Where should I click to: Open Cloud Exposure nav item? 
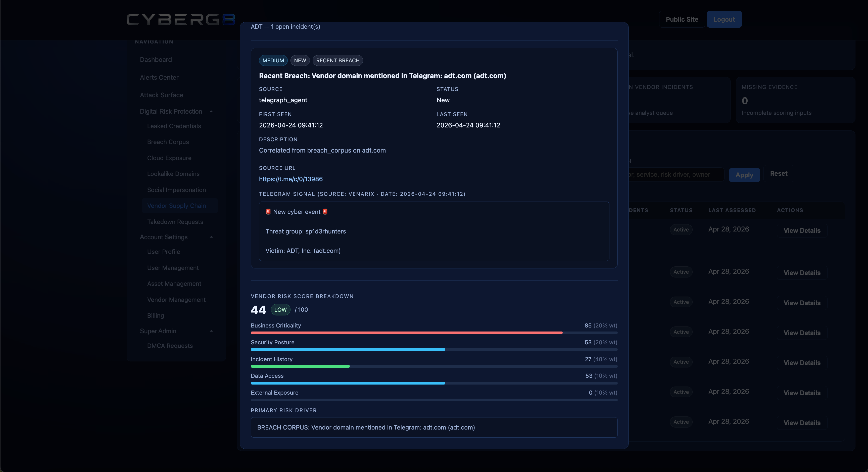click(x=169, y=158)
